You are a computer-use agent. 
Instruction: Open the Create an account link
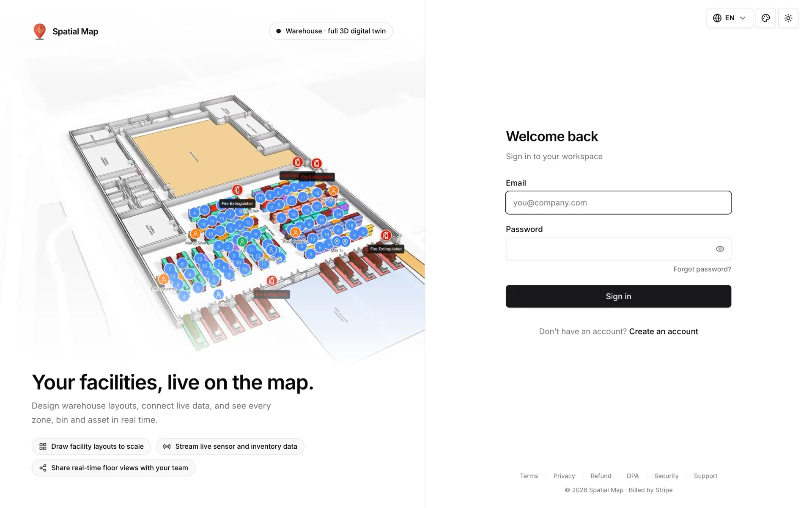tap(663, 331)
